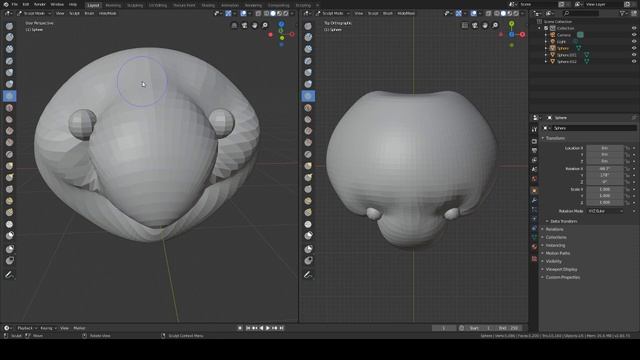Image resolution: width=640 pixels, height=360 pixels.
Task: Hide the Camera object in outliner
Action: coord(634,35)
